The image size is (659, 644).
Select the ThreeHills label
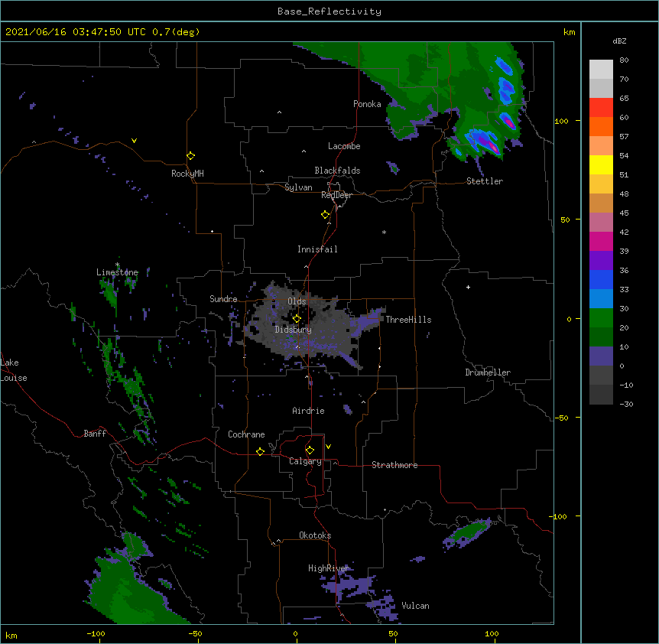tap(408, 320)
